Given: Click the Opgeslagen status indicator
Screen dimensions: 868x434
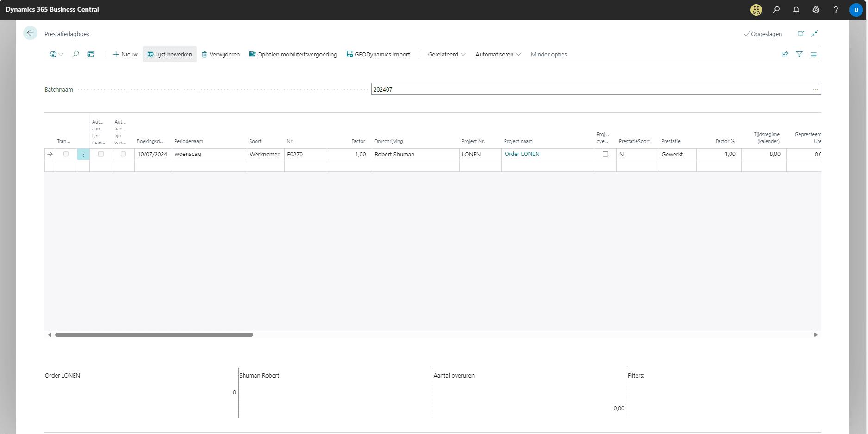Looking at the screenshot, I should pos(762,34).
